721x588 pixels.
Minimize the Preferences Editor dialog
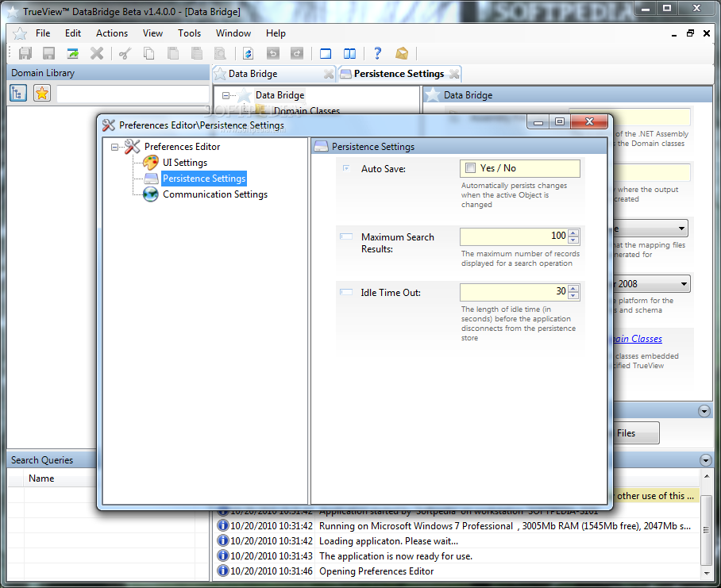[538, 121]
